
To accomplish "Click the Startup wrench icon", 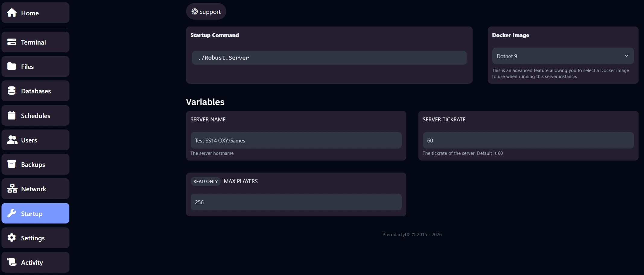I will coord(12,213).
